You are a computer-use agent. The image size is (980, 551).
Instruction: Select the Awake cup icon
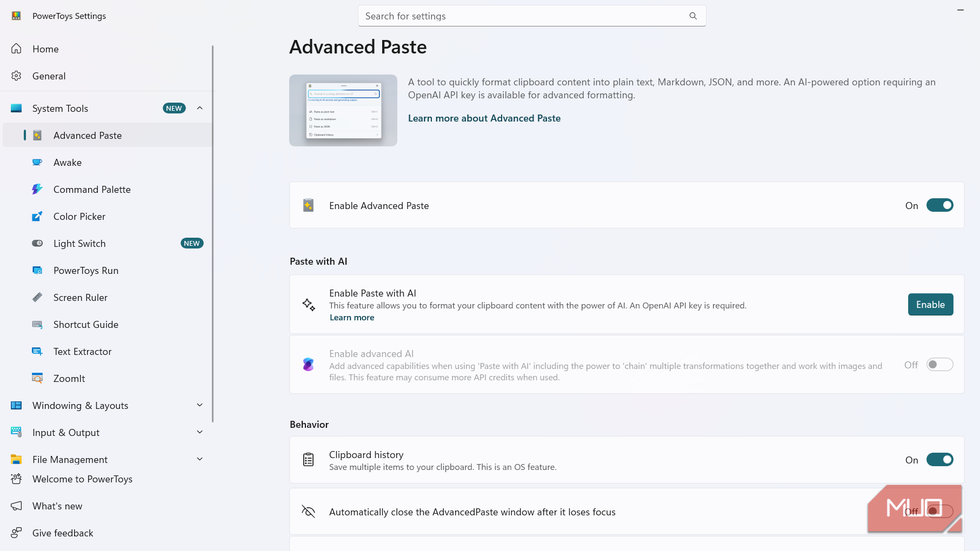tap(37, 162)
